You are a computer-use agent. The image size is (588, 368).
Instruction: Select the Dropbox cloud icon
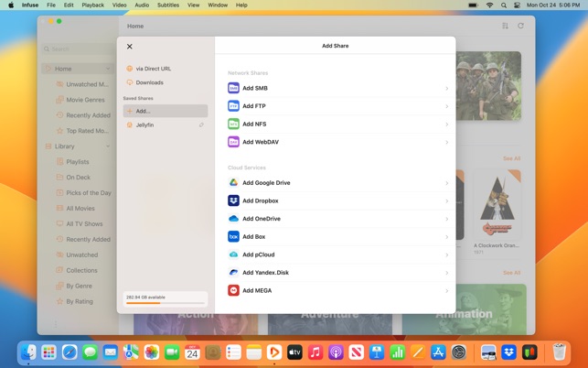[x=233, y=200]
